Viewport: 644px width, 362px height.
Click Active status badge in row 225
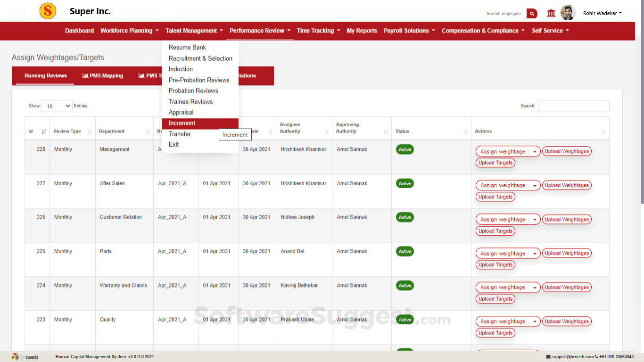[405, 251]
